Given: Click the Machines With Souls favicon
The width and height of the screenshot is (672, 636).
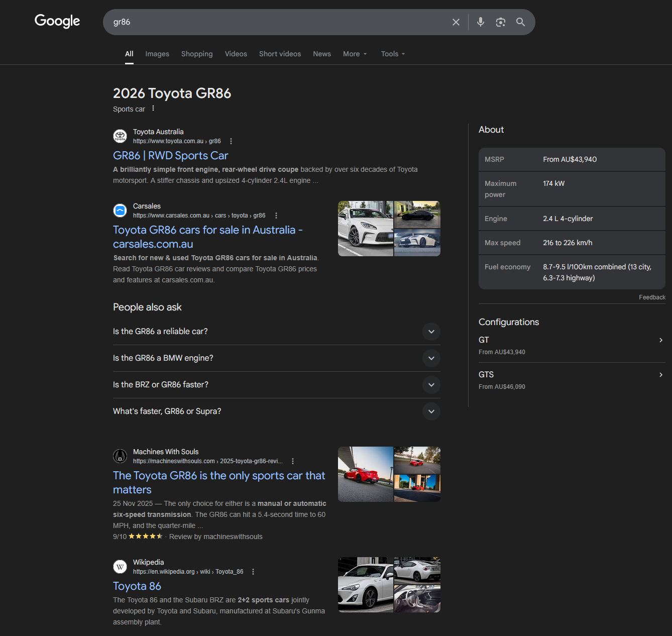Looking at the screenshot, I should click(x=120, y=456).
